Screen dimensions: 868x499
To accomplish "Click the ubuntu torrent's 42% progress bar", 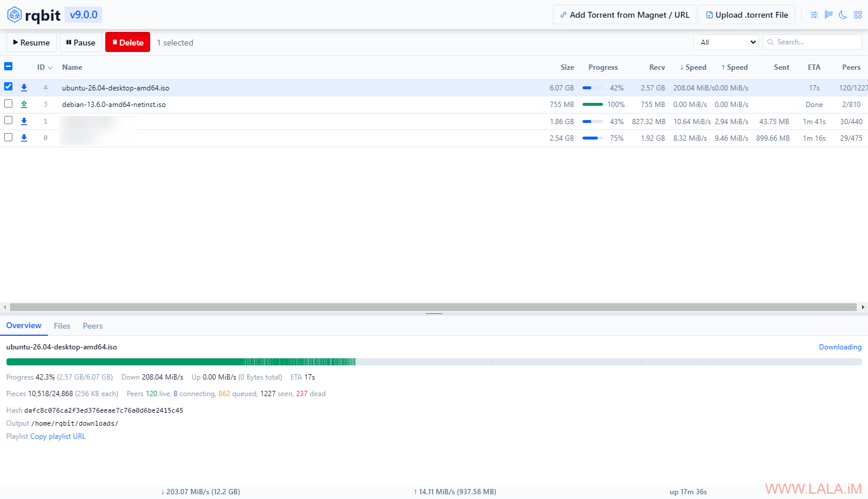I will point(593,88).
